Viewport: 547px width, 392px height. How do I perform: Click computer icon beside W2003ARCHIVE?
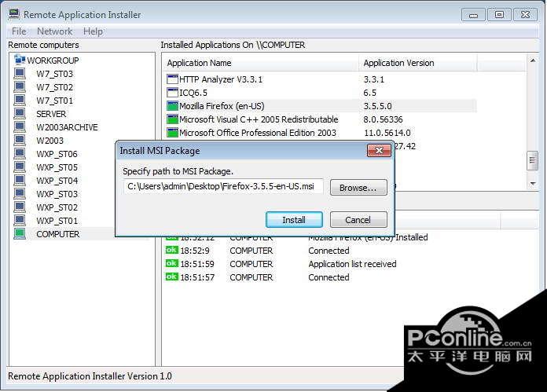20,127
